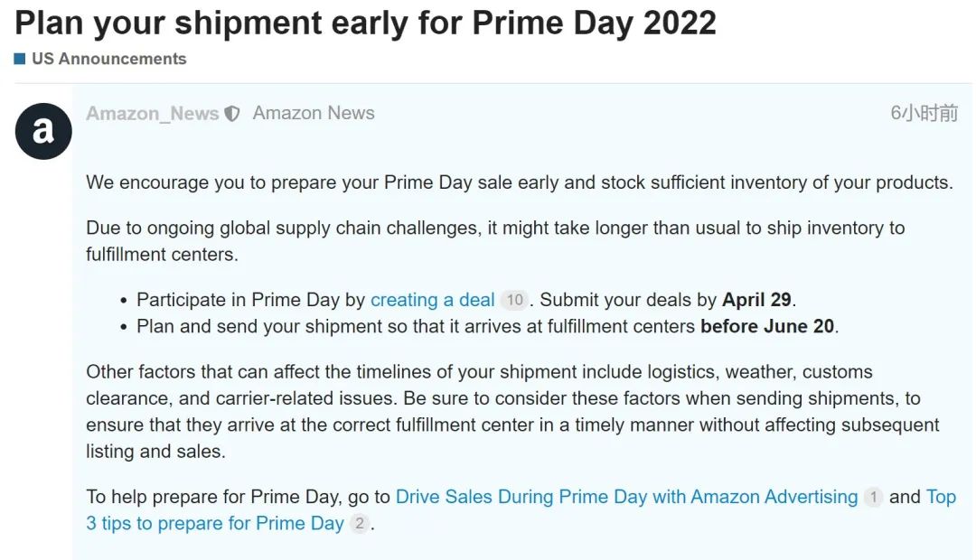The width and height of the screenshot is (976, 560).
Task: Click the badge showing 2 after the tips link
Action: coord(359,524)
